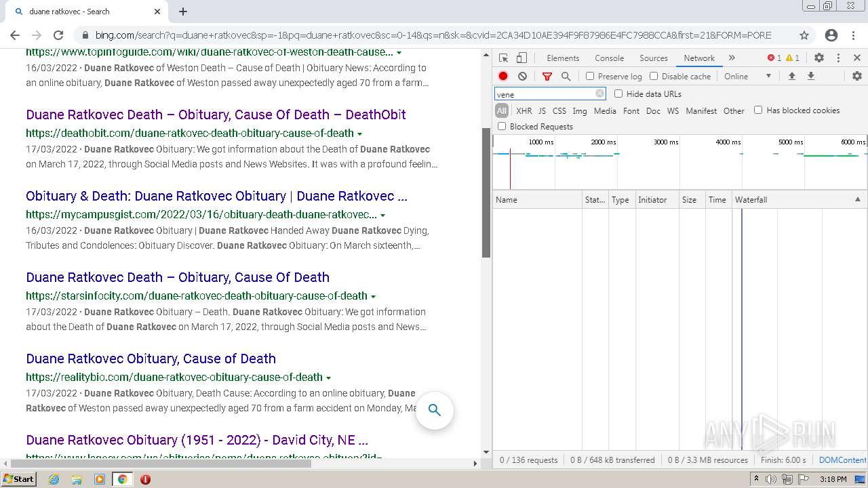
Task: Open DevTools settings gear
Action: click(x=819, y=58)
